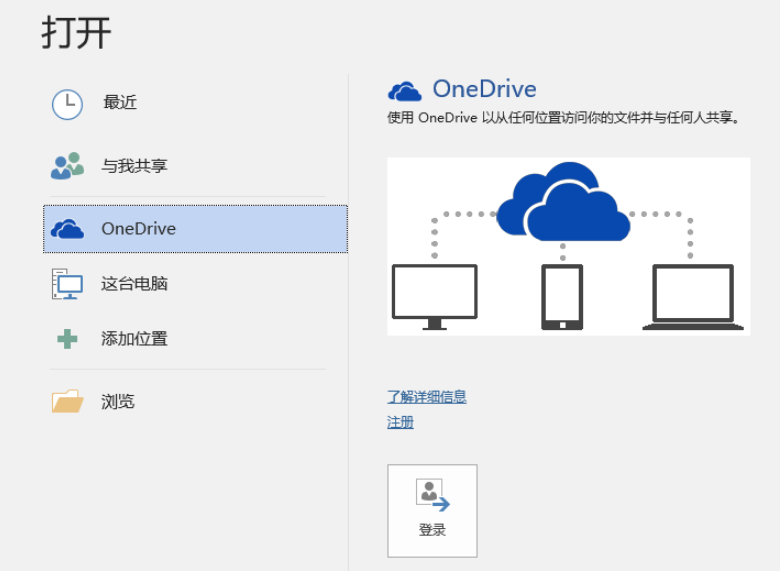Follow the 注册 sign-up link
781x571 pixels.
(400, 423)
